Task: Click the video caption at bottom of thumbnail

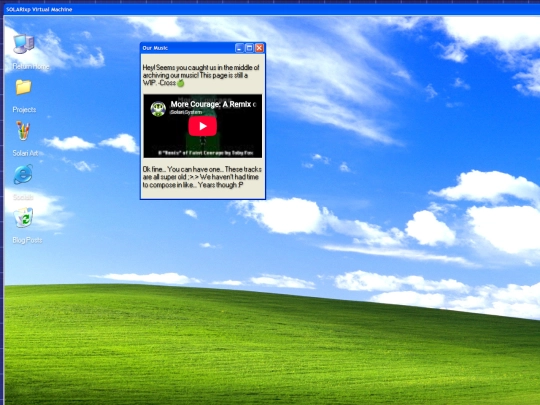Action: click(205, 153)
